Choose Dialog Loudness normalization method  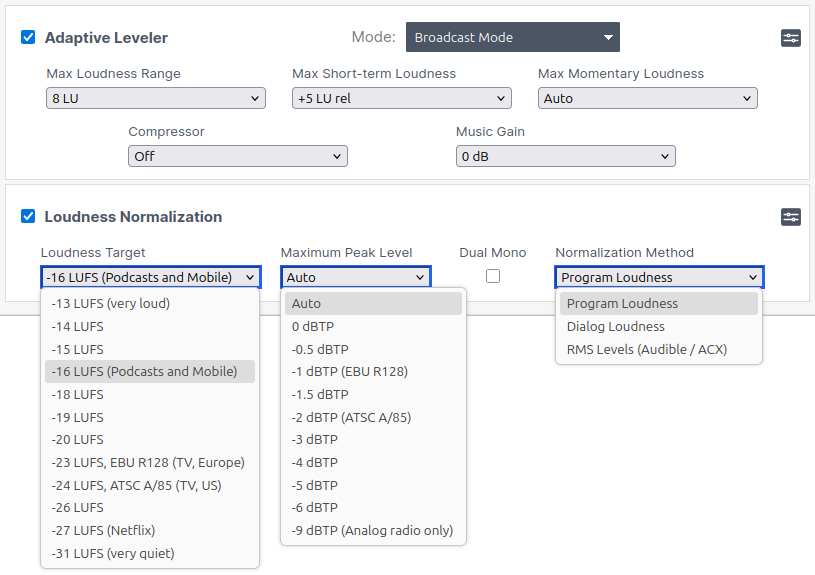[x=615, y=327]
